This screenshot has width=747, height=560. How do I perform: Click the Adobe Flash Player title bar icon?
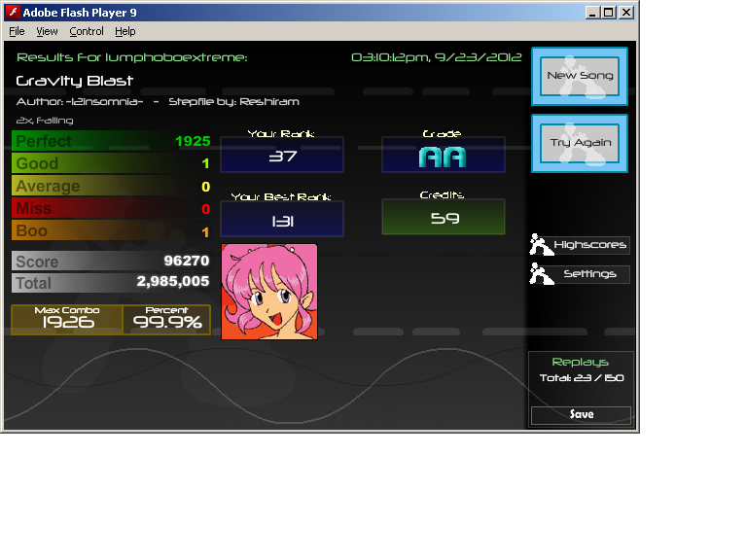(12, 13)
